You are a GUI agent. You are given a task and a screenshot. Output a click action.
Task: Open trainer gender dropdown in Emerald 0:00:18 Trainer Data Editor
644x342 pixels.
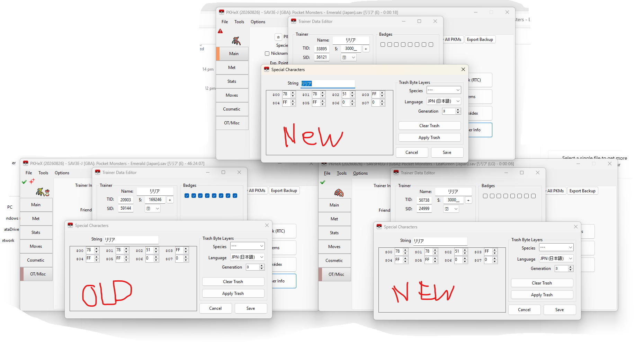tap(349, 58)
